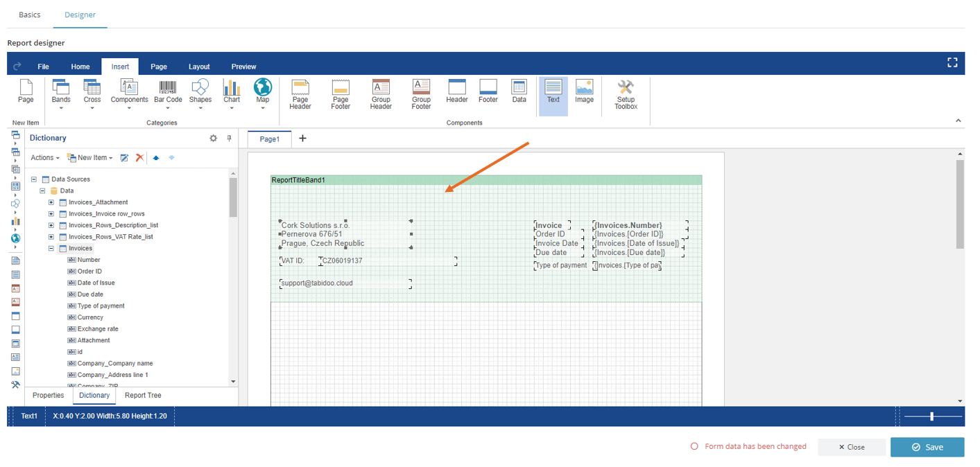
Task: Click the zoom slider in status bar
Action: point(933,416)
